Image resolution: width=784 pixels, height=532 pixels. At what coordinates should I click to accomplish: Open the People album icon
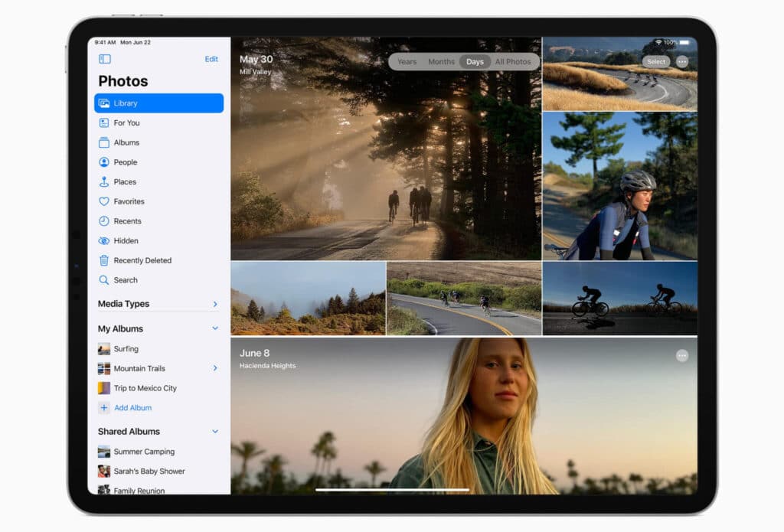pos(104,162)
